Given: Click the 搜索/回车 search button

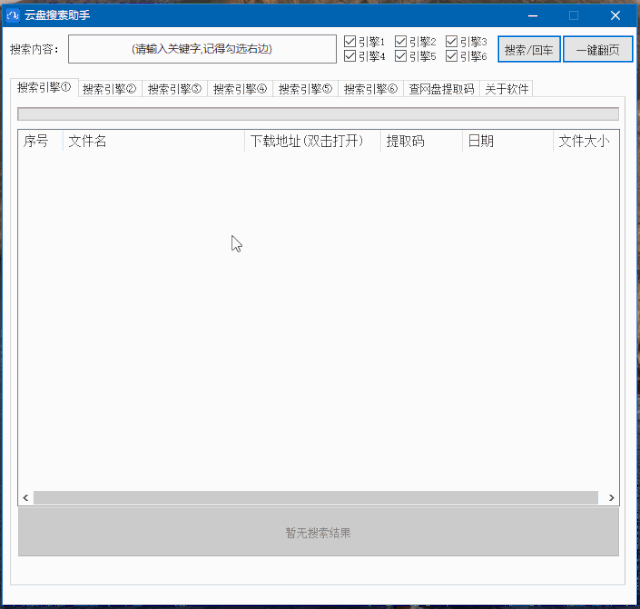Looking at the screenshot, I should [x=529, y=49].
